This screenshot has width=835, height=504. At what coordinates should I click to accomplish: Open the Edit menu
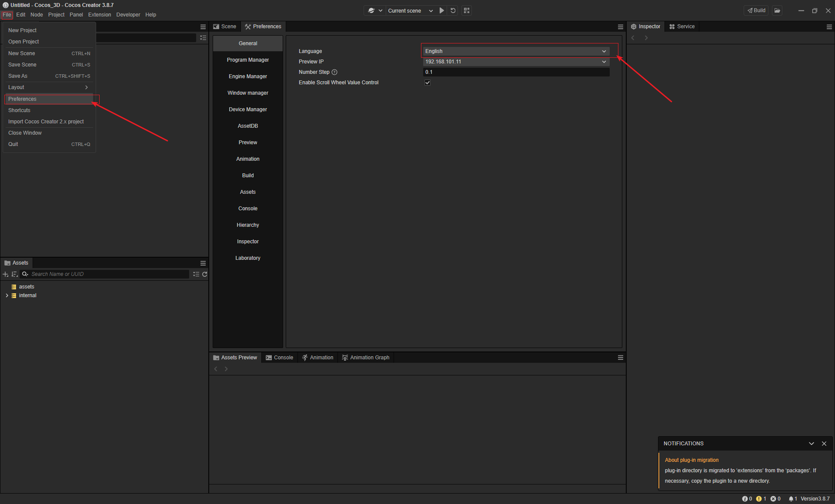pyautogui.click(x=21, y=15)
